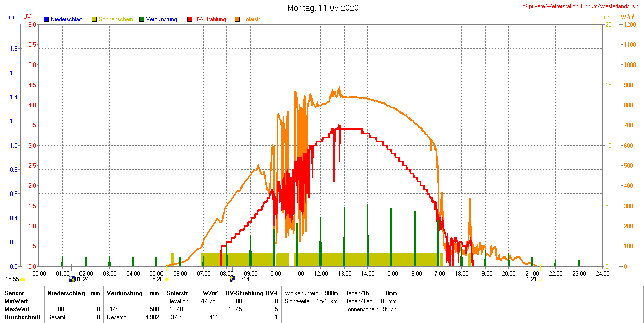Viewport: 644px width, 323px height.
Task: Click the mm unit label above the left axis
Action: [11, 17]
